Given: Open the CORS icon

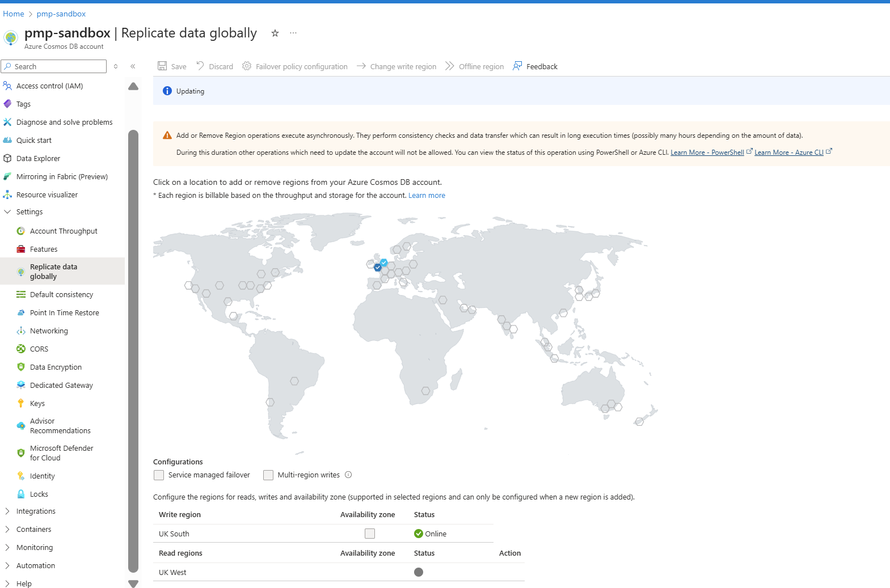Looking at the screenshot, I should 21,349.
